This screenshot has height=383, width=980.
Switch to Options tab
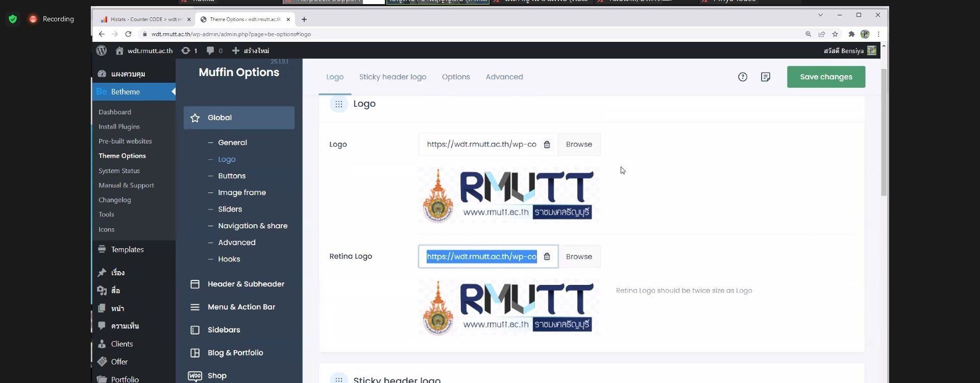point(456,77)
